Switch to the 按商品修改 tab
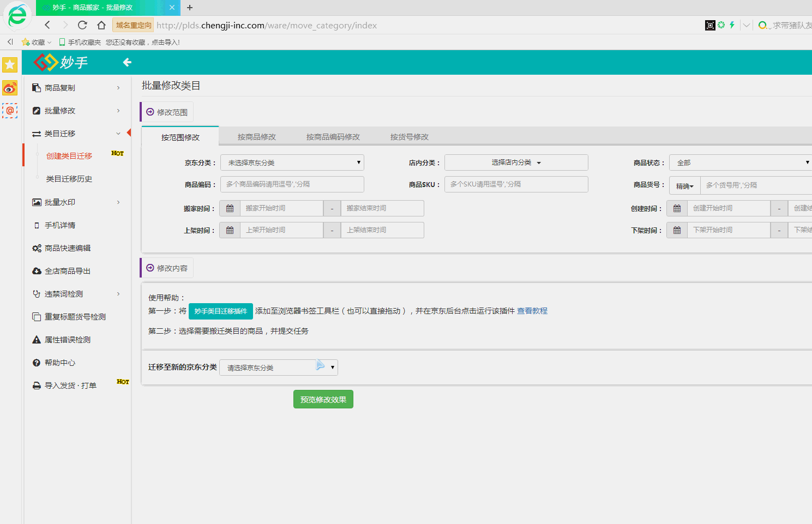The height and width of the screenshot is (524, 812). pyautogui.click(x=256, y=137)
